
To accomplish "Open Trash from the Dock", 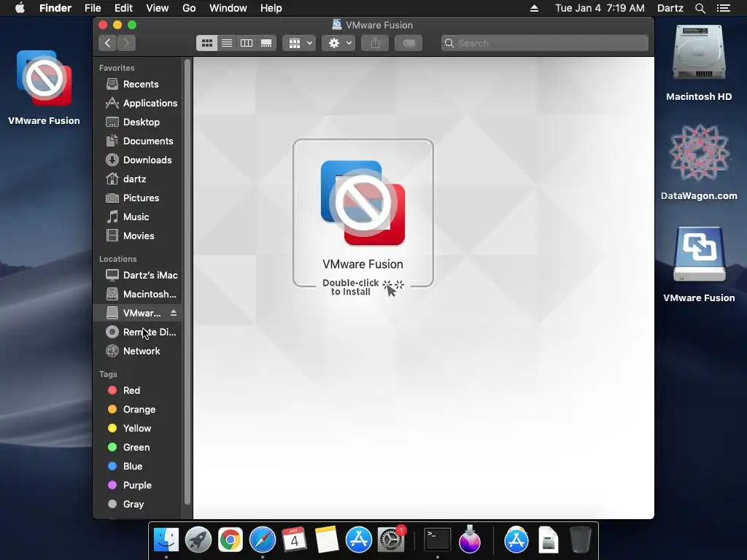I will pyautogui.click(x=581, y=540).
